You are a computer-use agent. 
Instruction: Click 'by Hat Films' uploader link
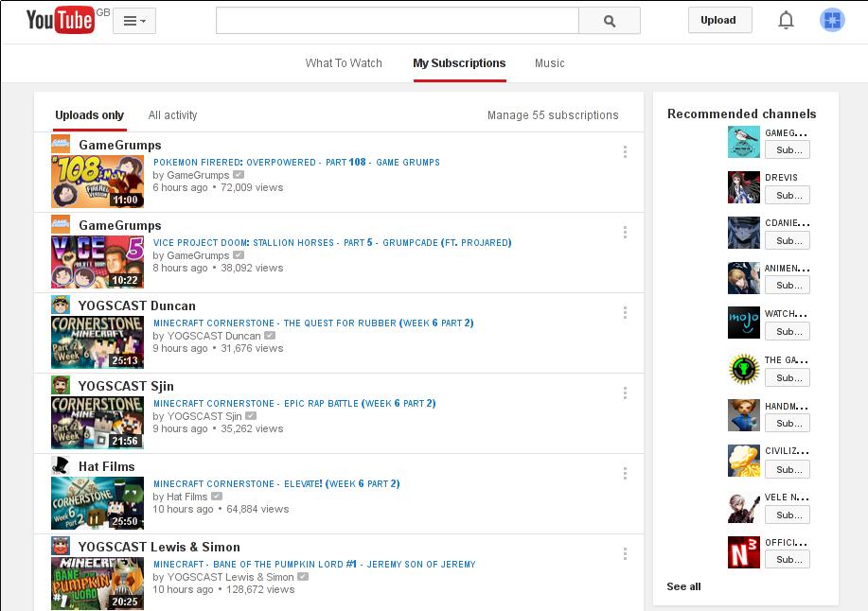point(181,497)
